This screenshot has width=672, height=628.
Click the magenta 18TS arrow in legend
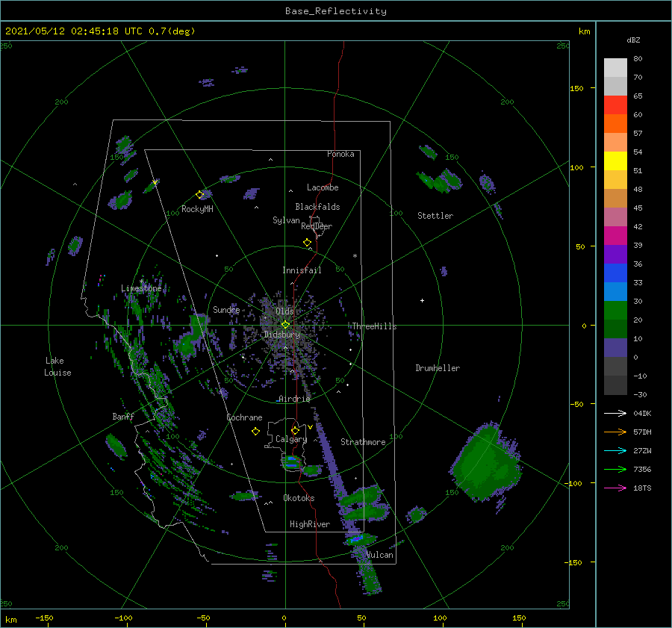(615, 488)
